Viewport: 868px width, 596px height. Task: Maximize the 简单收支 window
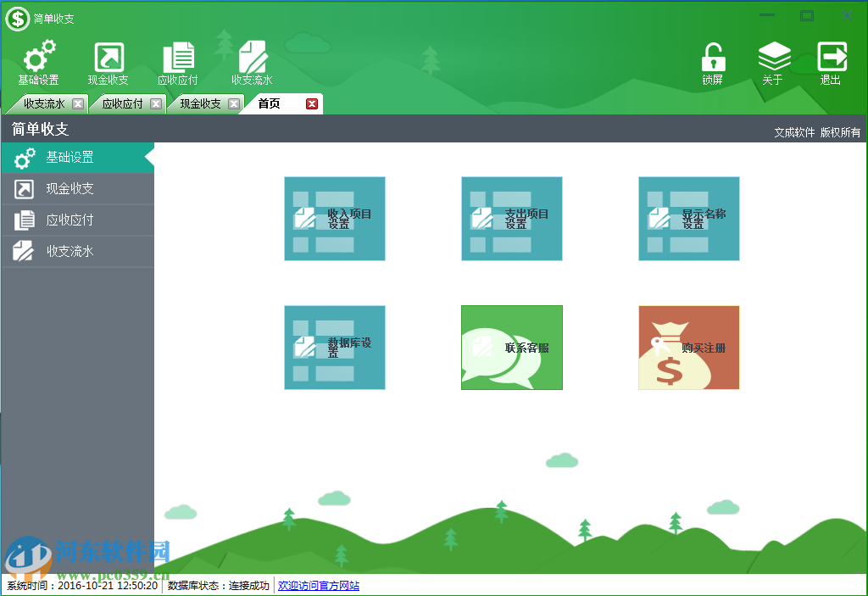[x=807, y=15]
